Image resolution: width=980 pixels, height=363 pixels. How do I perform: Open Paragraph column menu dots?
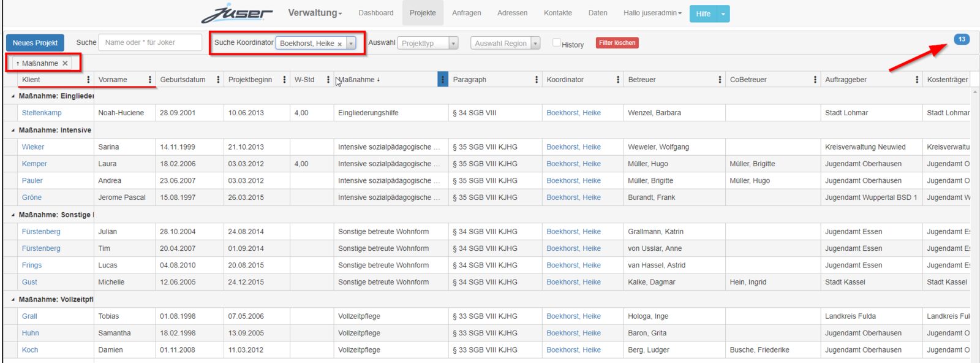tap(537, 80)
